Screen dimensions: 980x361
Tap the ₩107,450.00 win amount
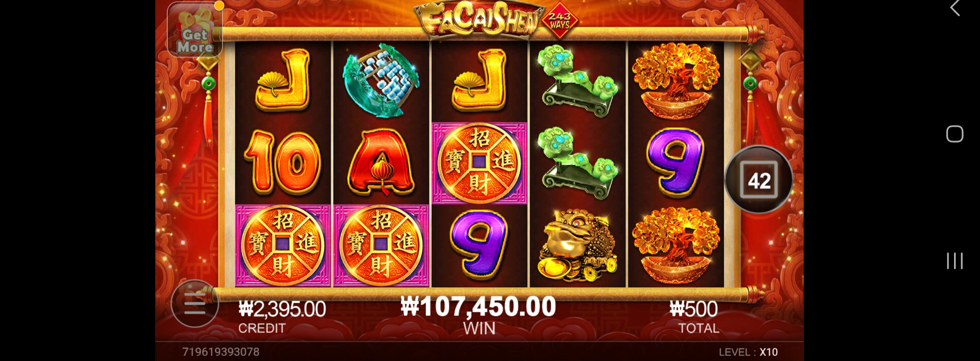[478, 307]
